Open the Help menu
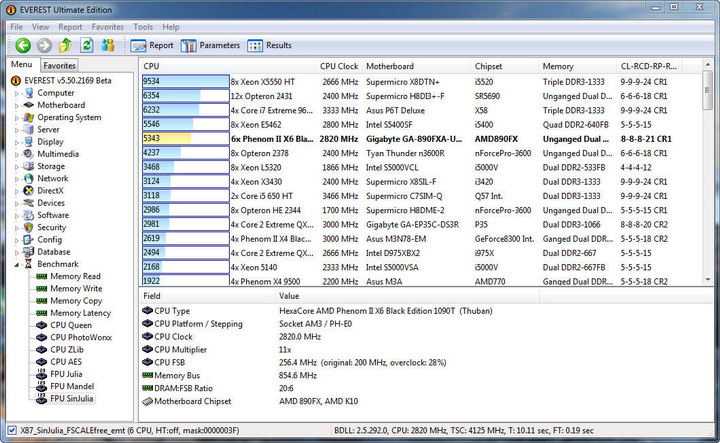 pos(171,27)
